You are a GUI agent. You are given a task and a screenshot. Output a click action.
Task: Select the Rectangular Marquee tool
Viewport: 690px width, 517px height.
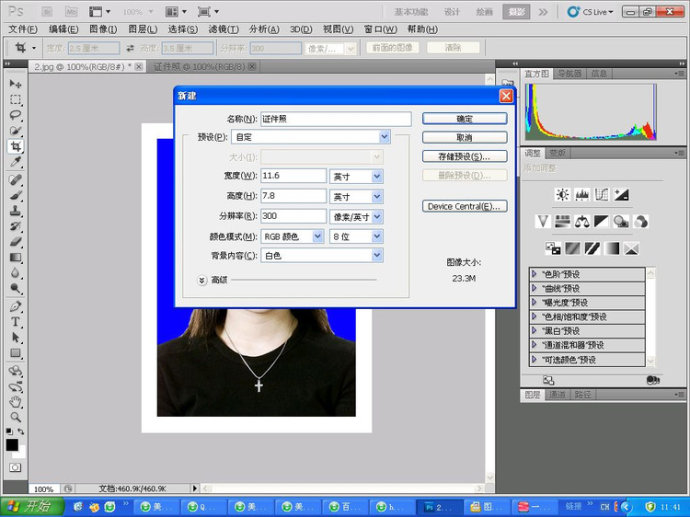[15, 99]
